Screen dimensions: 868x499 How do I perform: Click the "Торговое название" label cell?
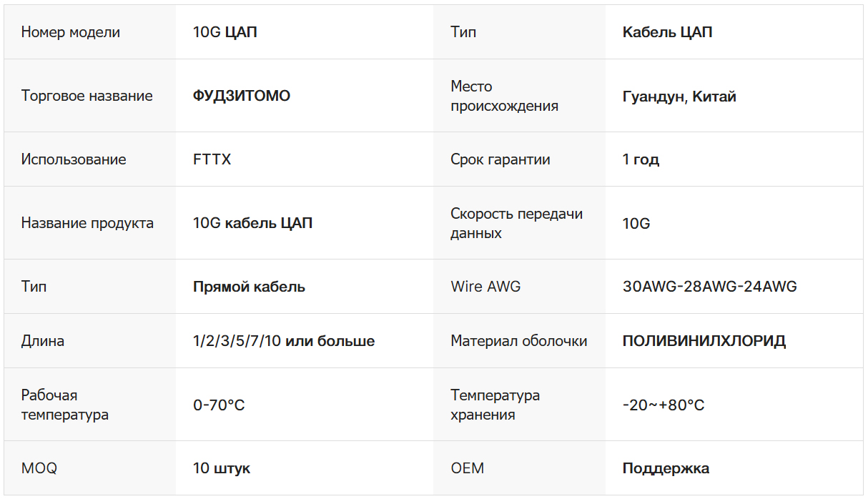pyautogui.click(x=87, y=96)
